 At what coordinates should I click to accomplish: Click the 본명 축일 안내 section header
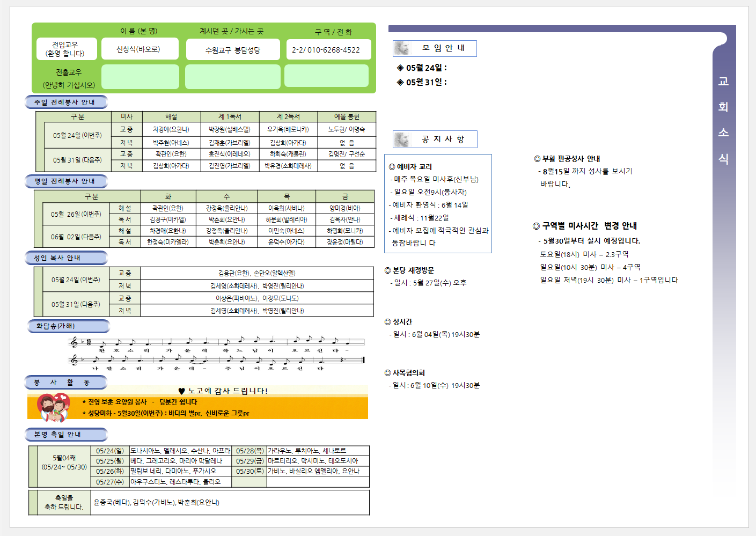point(66,435)
